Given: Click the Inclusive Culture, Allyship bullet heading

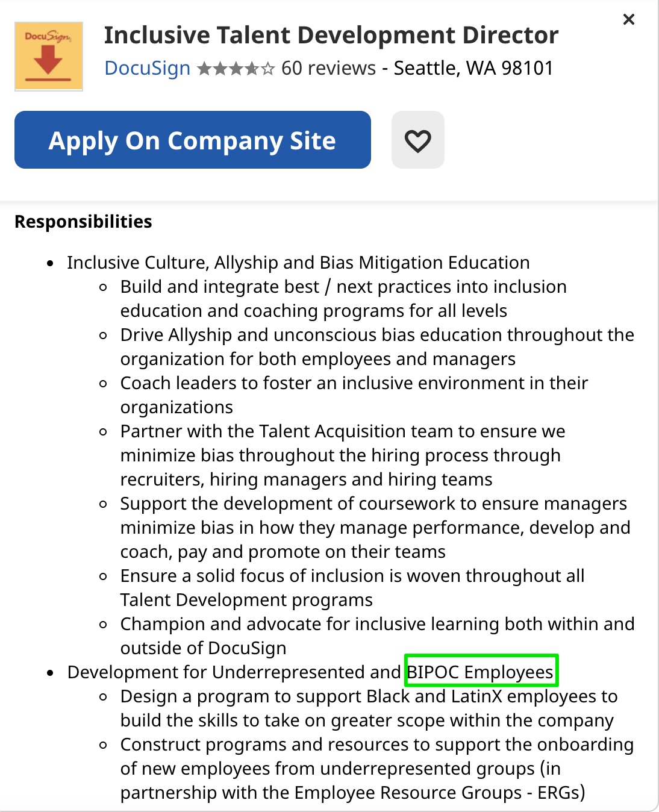Looking at the screenshot, I should [x=298, y=263].
